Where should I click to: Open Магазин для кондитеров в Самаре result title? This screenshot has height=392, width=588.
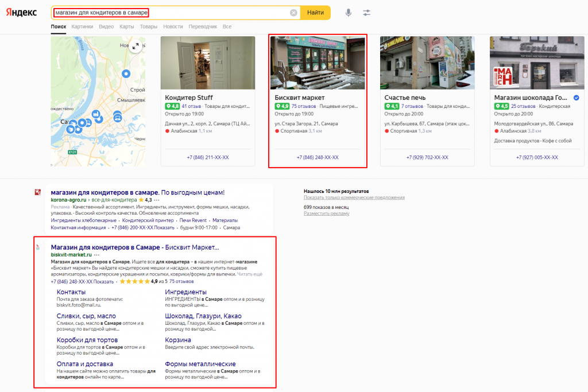point(135,247)
